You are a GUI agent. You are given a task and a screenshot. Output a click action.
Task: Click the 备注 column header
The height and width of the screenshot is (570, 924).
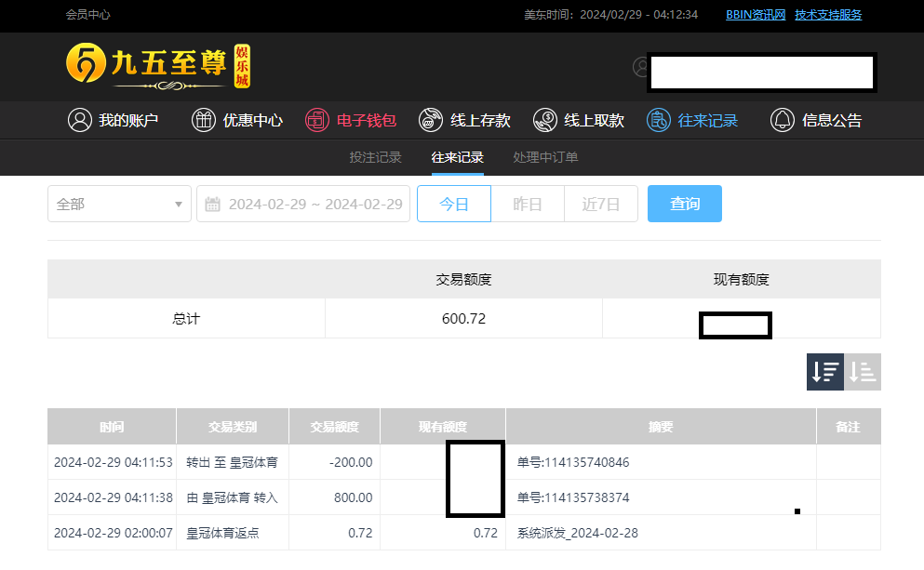pyautogui.click(x=849, y=426)
